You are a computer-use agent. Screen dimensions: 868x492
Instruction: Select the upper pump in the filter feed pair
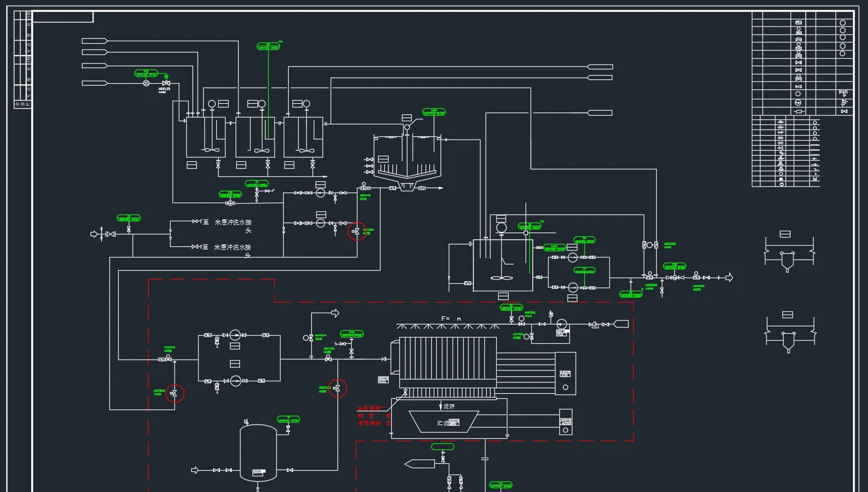coord(235,335)
